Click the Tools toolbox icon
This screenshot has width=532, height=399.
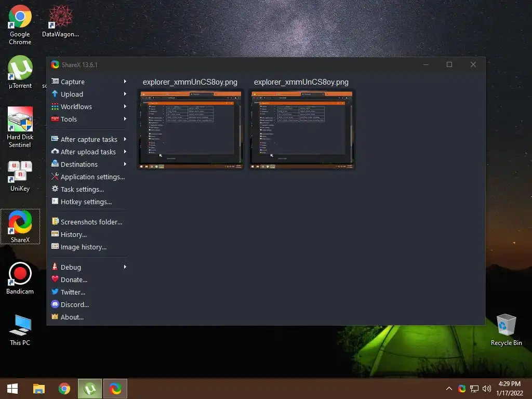[55, 119]
